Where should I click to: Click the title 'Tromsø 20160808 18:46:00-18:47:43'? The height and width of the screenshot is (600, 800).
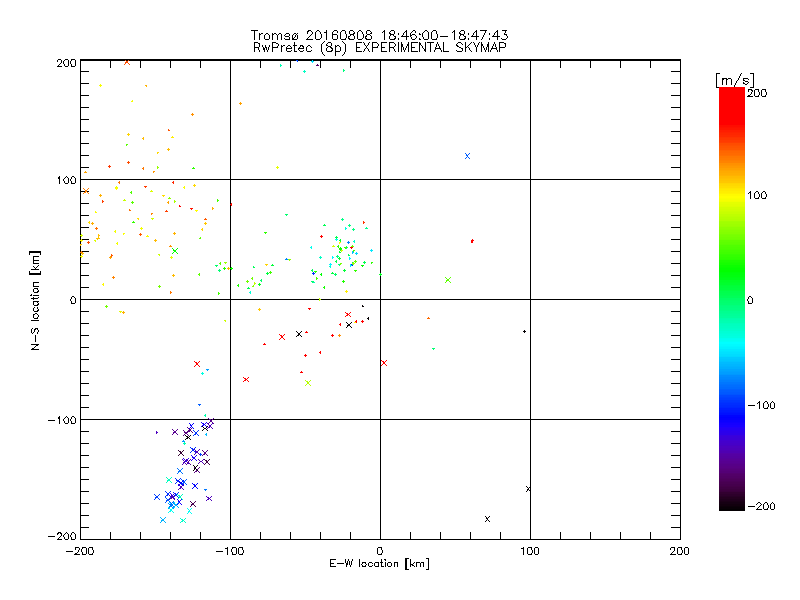[x=379, y=35]
